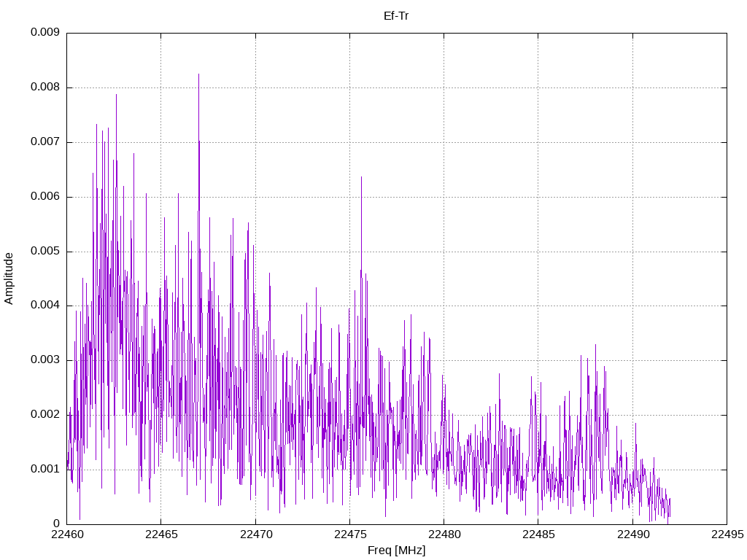Click the x-axis tick label 22480

[444, 534]
